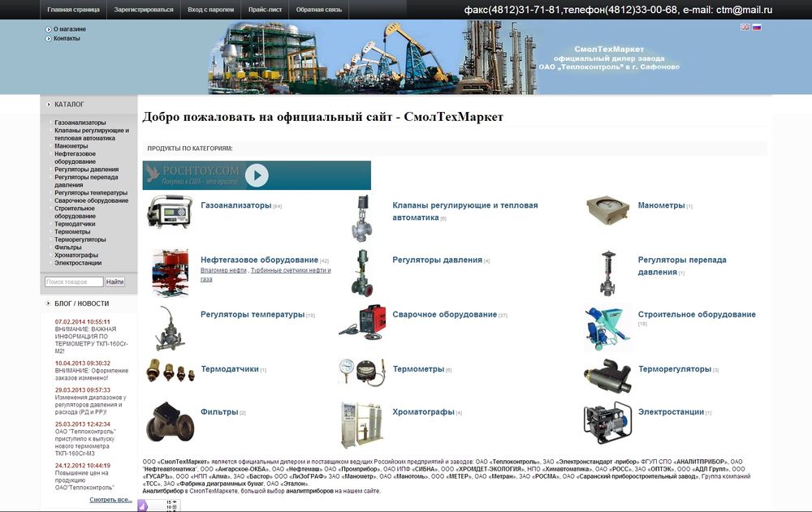Open the Регуляторы температуры heading link
Viewport: 812px width, 512px height.
[253, 314]
